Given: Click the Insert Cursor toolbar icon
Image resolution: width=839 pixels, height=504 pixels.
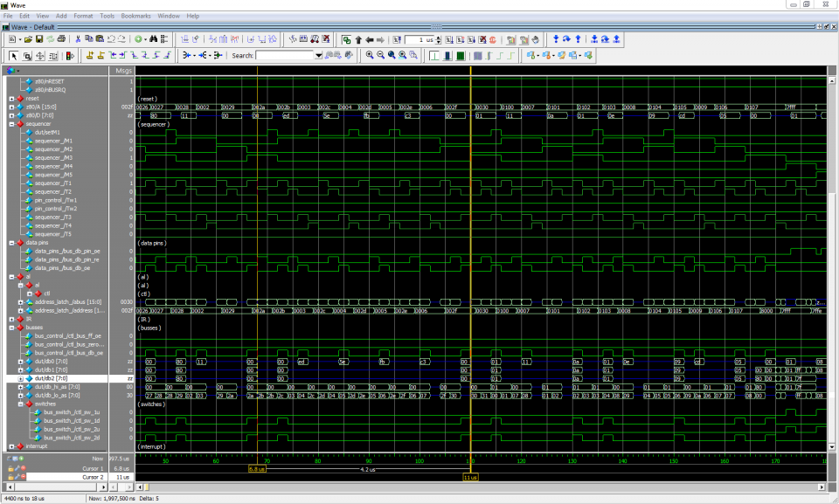Looking at the screenshot, I should tap(89, 55).
